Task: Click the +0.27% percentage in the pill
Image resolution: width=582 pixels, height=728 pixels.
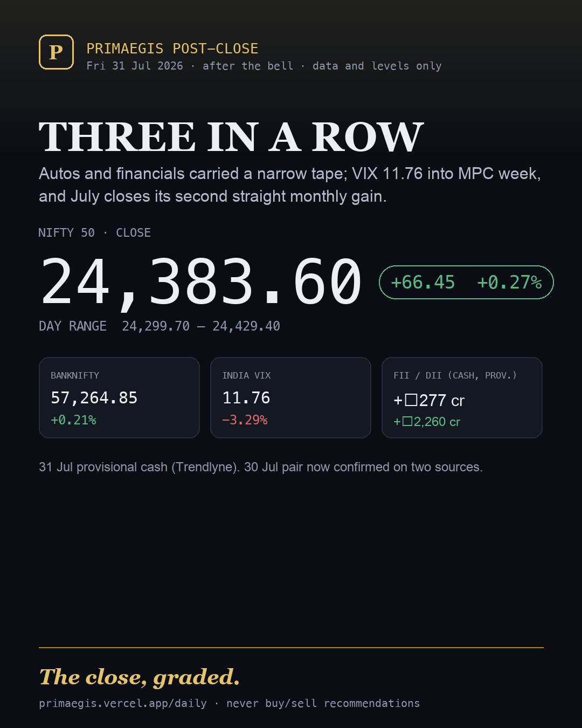Action: (x=509, y=282)
